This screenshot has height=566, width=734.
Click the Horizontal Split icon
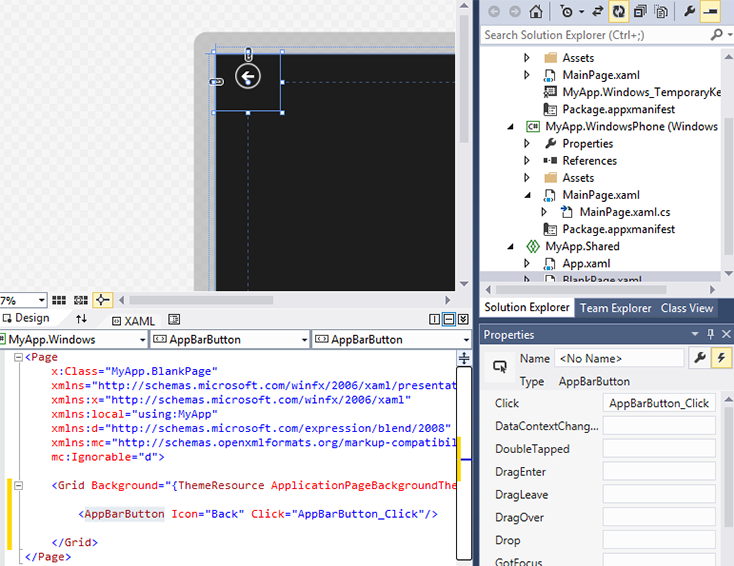[x=448, y=319]
